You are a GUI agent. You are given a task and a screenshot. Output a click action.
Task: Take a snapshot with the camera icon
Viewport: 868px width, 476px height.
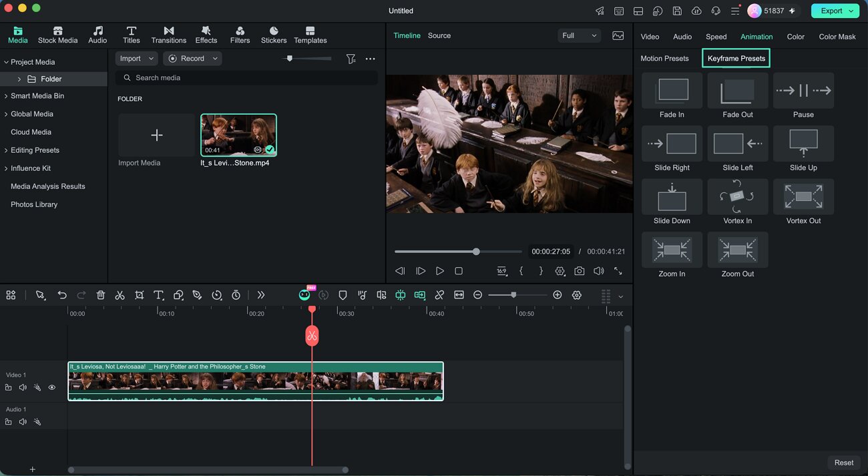coord(580,271)
